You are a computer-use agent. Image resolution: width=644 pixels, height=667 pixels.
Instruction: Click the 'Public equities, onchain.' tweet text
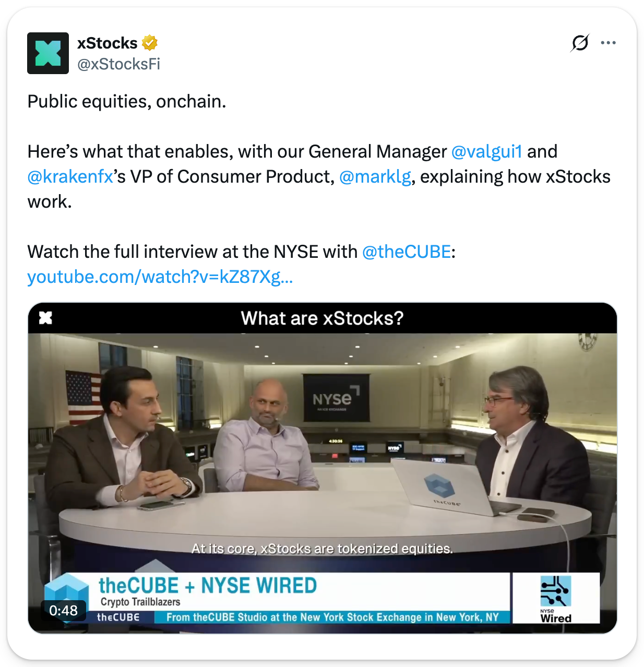coord(127,101)
